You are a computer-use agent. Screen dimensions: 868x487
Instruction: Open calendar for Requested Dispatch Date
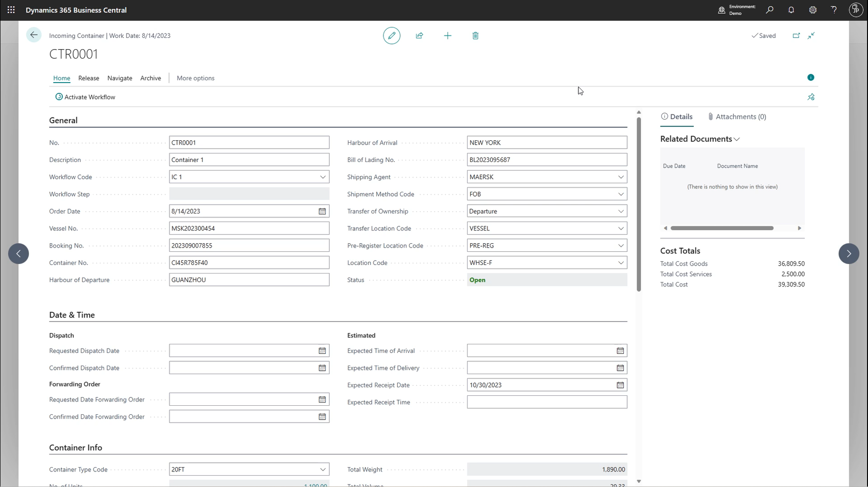(x=322, y=350)
